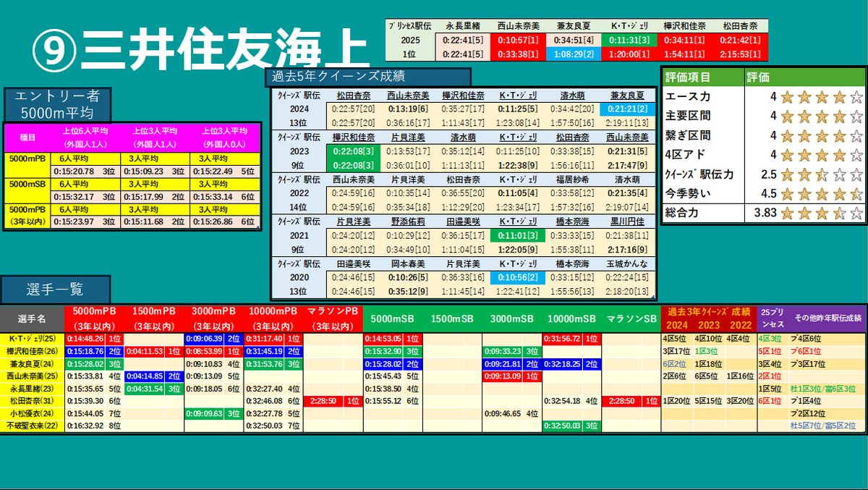868x490 pixels.
Task: Select the result 'プ2区12位'
Action: [x=807, y=414]
